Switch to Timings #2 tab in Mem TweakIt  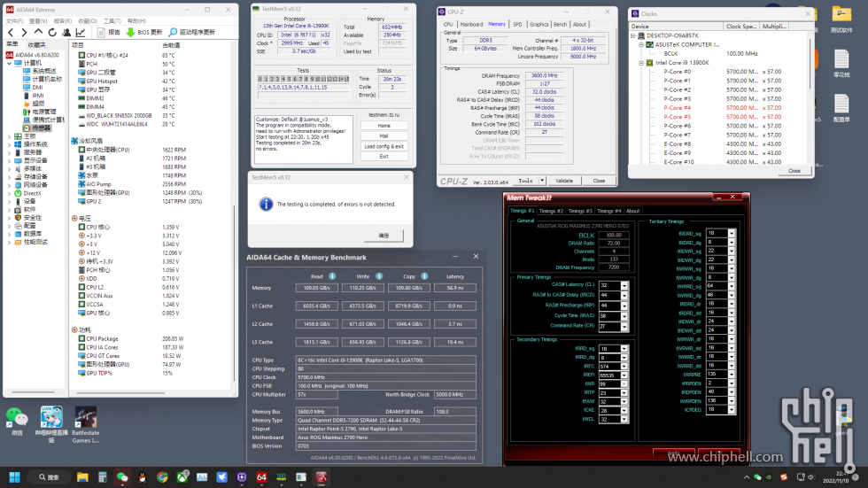tap(551, 211)
